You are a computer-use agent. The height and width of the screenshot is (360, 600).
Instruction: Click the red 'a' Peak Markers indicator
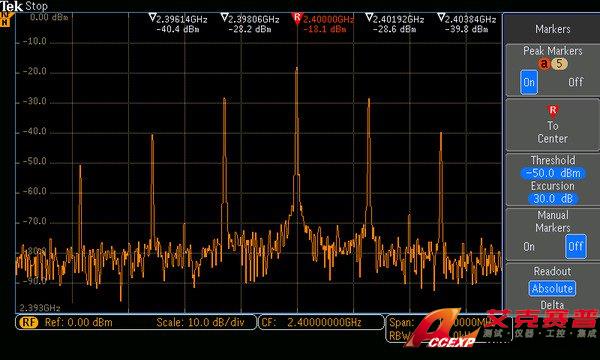pos(544,64)
